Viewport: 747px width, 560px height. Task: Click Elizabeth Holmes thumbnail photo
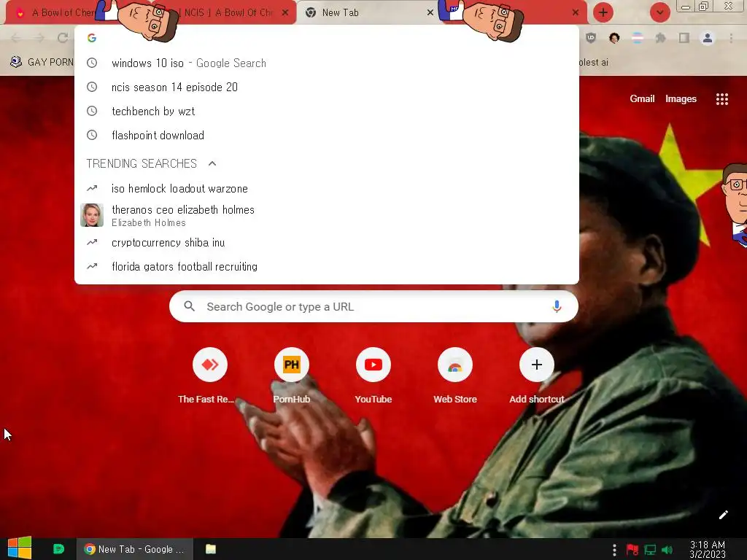(92, 215)
